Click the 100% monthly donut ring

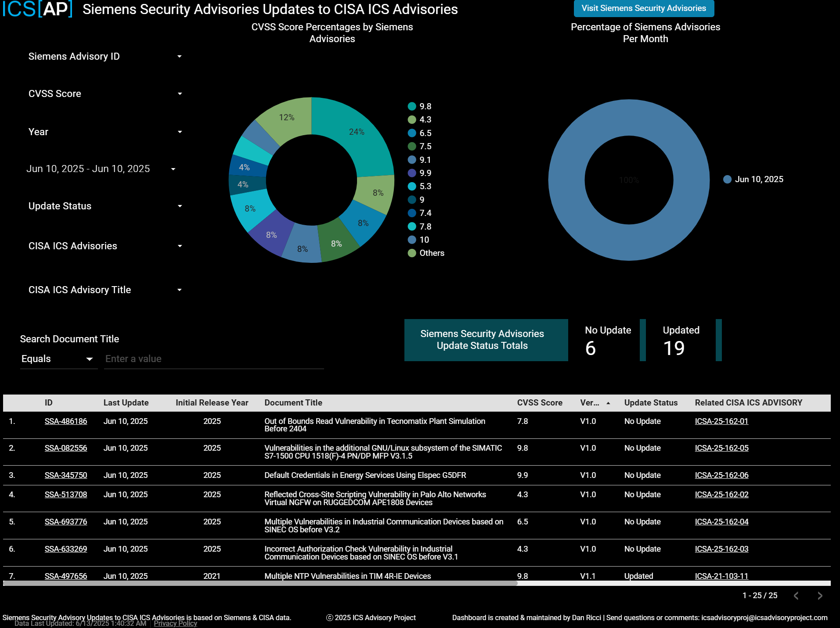coord(566,180)
